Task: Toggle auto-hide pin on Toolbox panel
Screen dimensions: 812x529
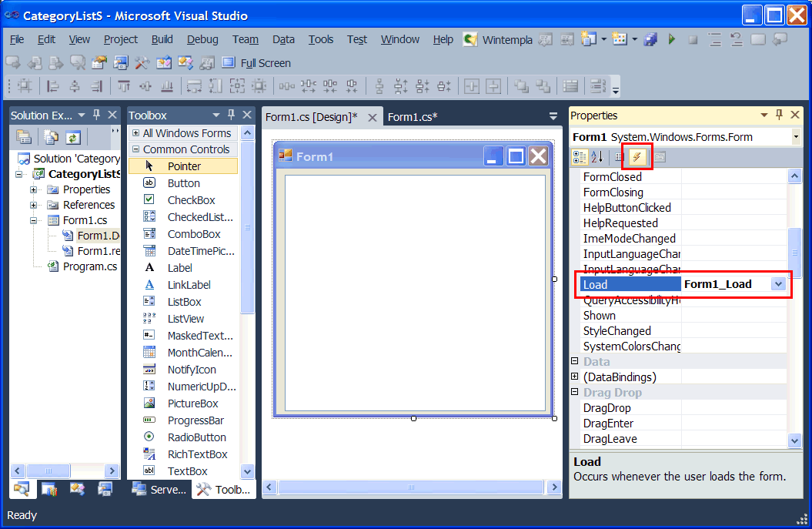Action: pyautogui.click(x=231, y=115)
